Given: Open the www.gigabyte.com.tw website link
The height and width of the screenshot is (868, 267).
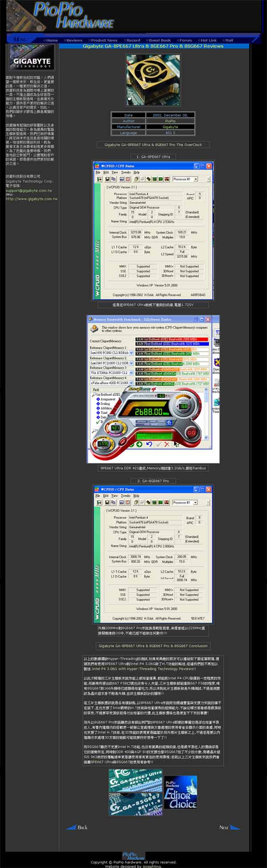Looking at the screenshot, I should coord(32,199).
